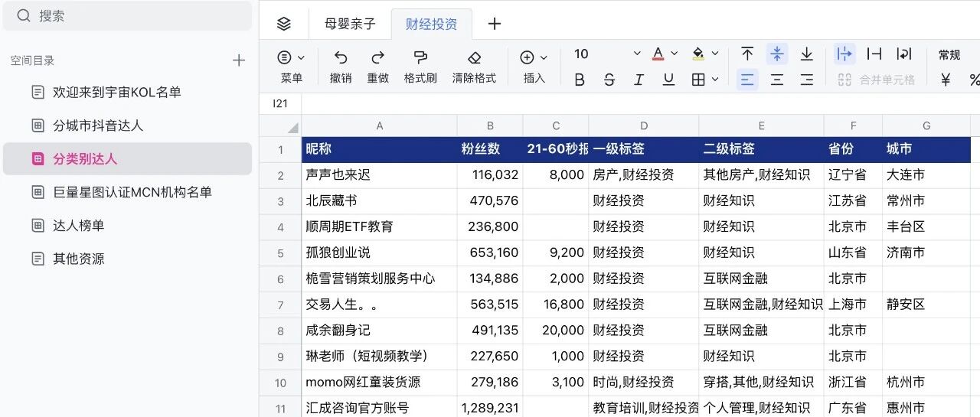Align text right

pos(806,80)
